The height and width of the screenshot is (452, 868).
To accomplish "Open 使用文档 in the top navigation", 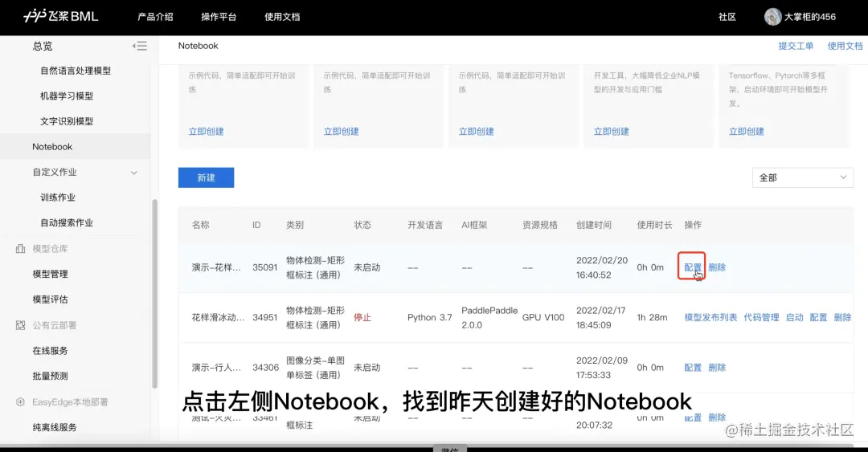I will 282,17.
